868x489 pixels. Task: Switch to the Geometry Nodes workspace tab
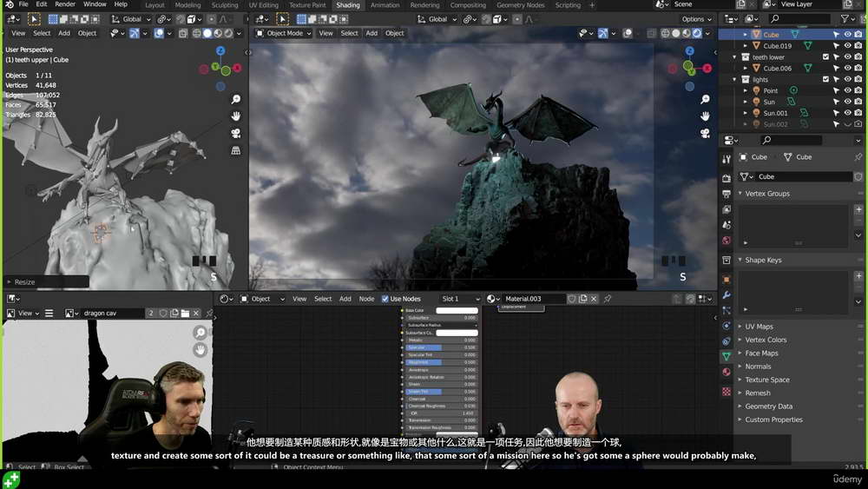tap(520, 5)
